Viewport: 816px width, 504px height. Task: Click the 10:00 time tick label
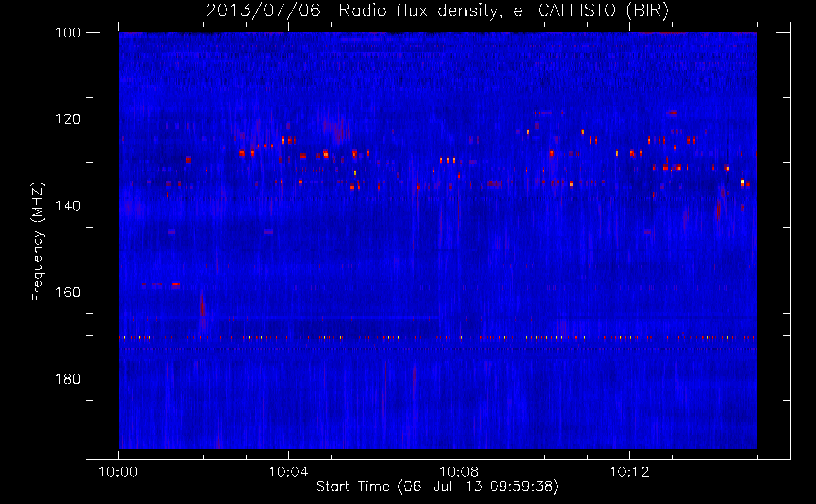pyautogui.click(x=118, y=472)
